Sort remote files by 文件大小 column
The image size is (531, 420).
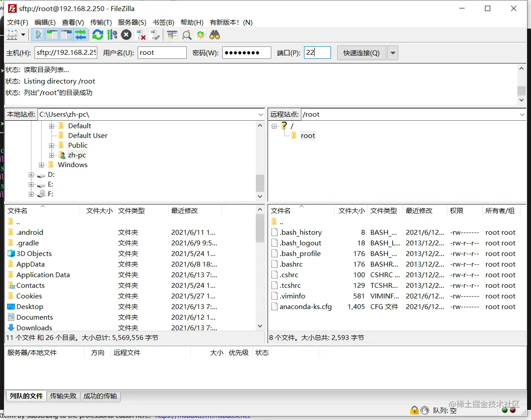click(351, 211)
